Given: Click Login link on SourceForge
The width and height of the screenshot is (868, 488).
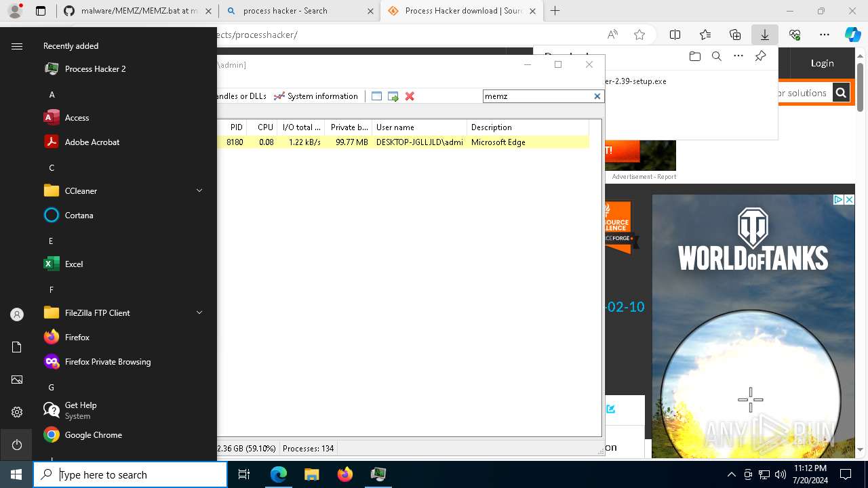Looking at the screenshot, I should point(822,63).
